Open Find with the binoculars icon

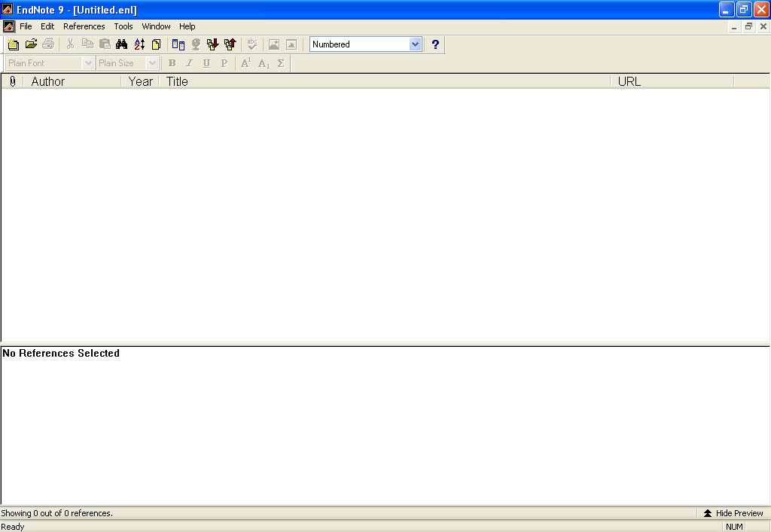(x=121, y=44)
